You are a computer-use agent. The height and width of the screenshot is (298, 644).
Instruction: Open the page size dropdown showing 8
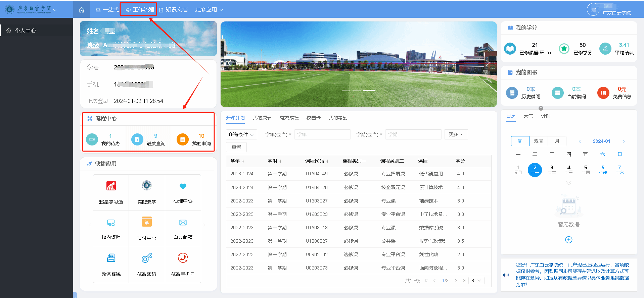tap(476, 281)
